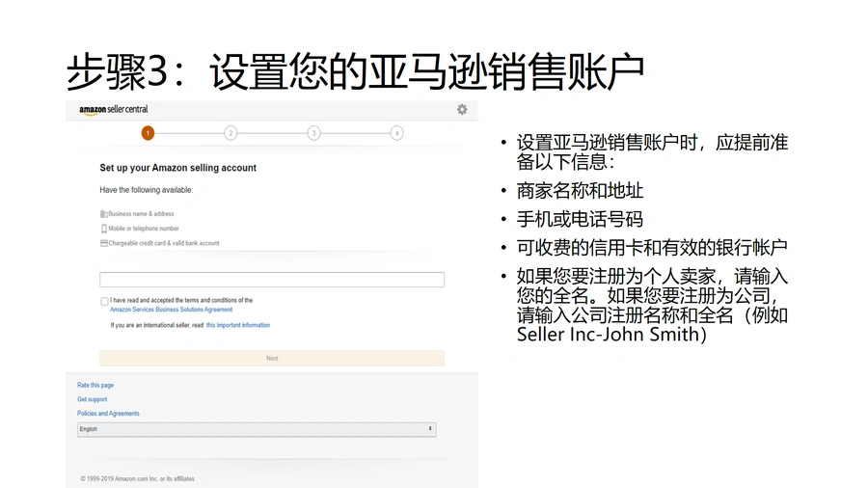Click the 'Set up your Amazon selling account' heading

[177, 168]
